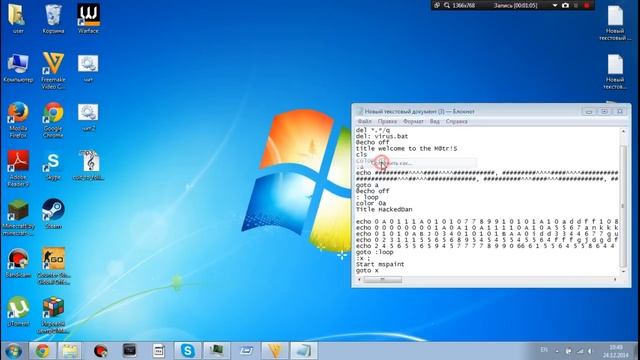The width and height of the screenshot is (640, 360).
Task: Launch the uTorrent desktop shortcut
Action: 18,311
